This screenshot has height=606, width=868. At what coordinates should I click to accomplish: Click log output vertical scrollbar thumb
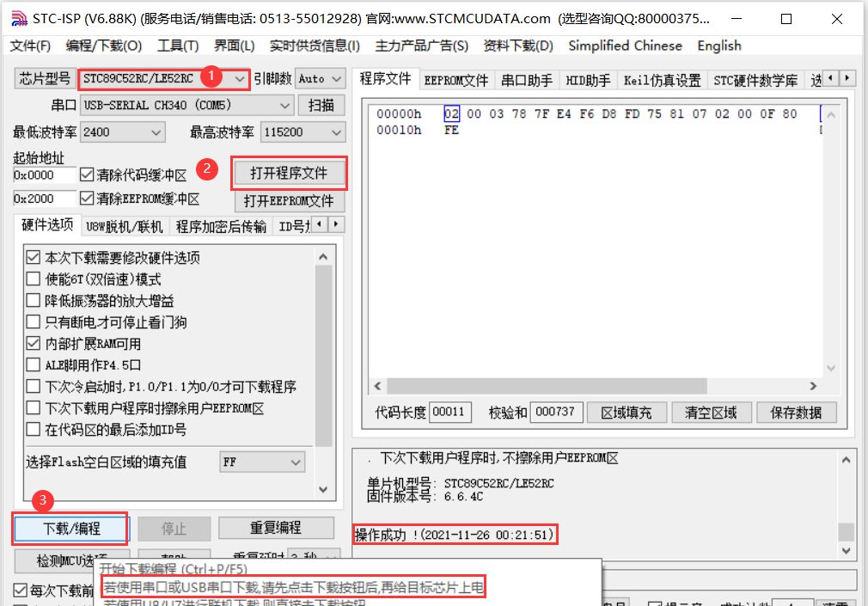[x=846, y=532]
